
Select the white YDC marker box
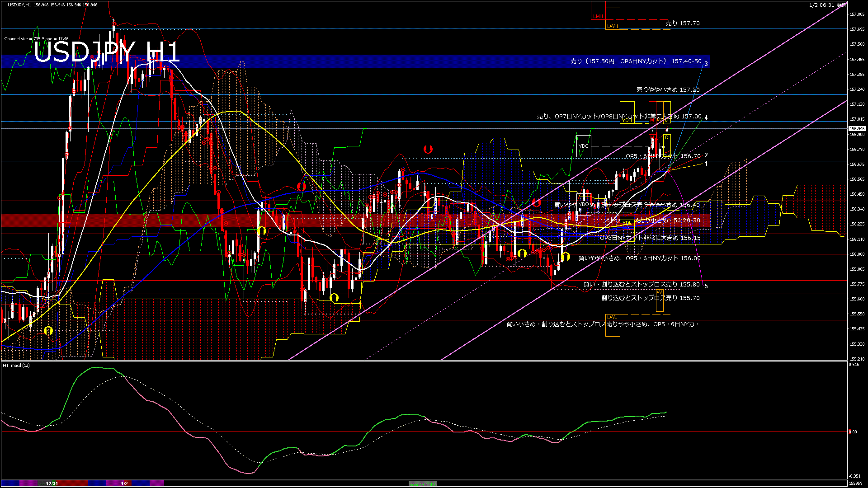pos(584,146)
